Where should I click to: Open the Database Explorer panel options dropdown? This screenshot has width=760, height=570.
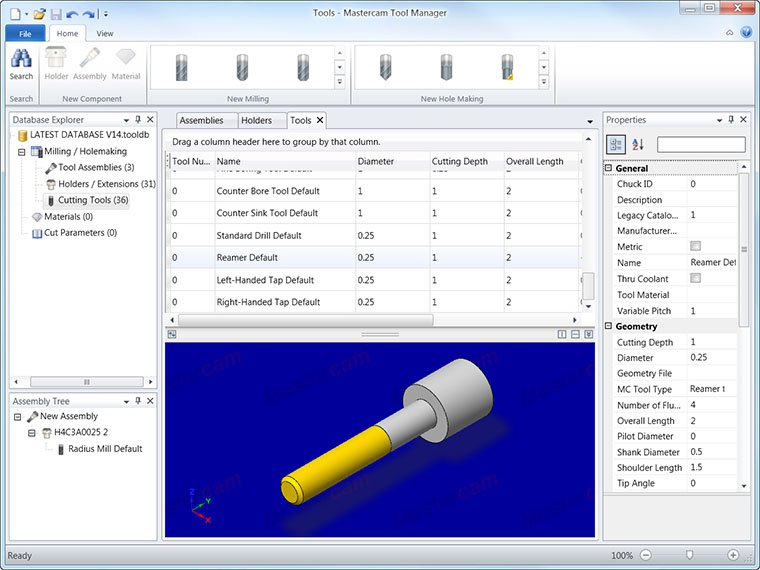point(126,120)
